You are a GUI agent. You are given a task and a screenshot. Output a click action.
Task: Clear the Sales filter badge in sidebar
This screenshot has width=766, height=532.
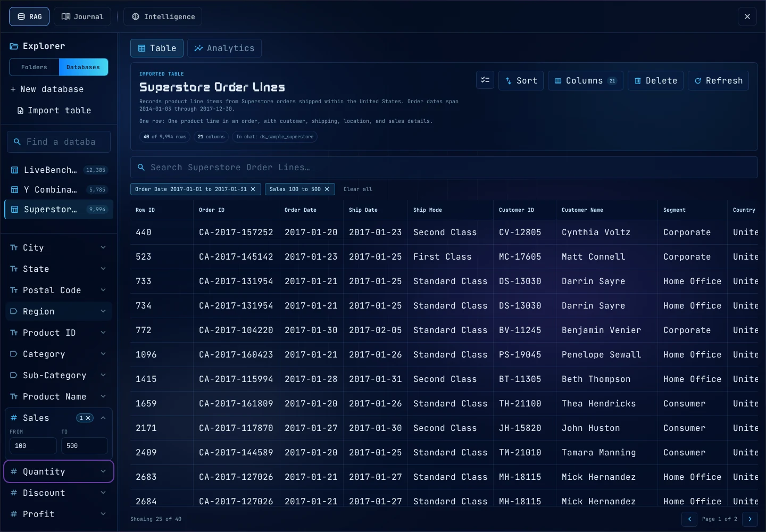[x=88, y=418]
